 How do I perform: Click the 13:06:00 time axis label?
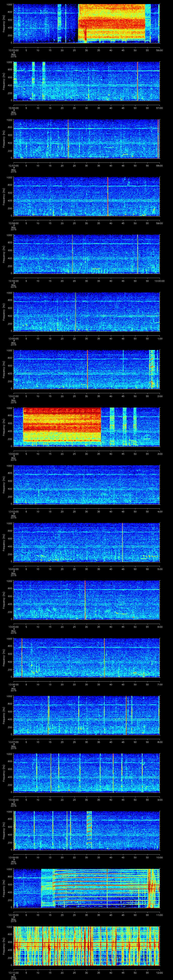click(14, 684)
